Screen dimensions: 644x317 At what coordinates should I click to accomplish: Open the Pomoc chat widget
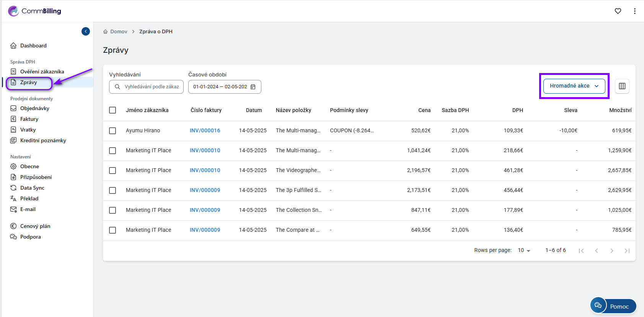pyautogui.click(x=613, y=306)
